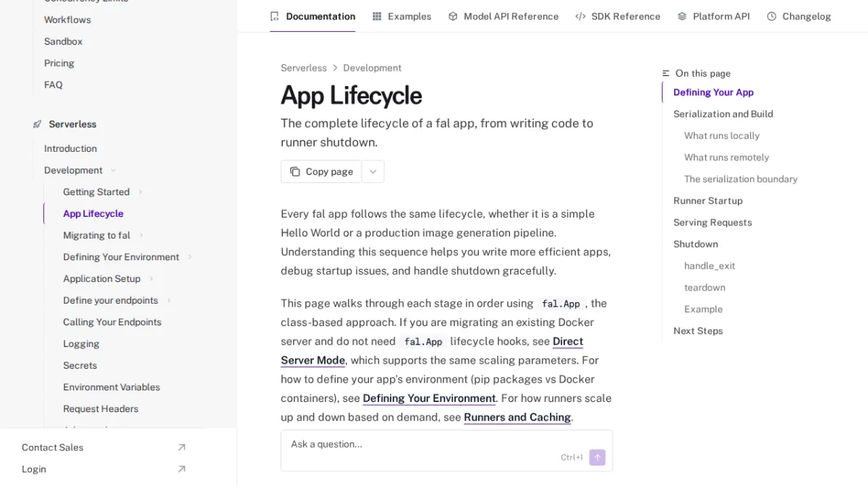Open Request Headers in the sidebar

pyautogui.click(x=101, y=408)
